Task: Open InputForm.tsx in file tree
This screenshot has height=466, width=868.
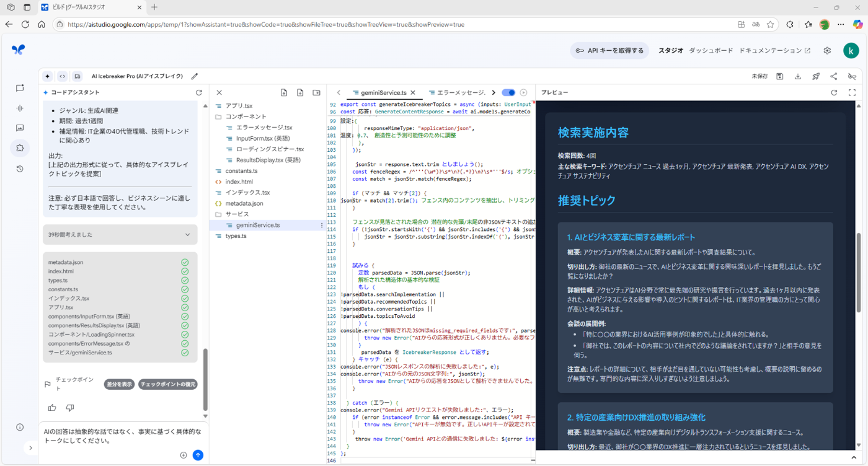Action: (263, 138)
